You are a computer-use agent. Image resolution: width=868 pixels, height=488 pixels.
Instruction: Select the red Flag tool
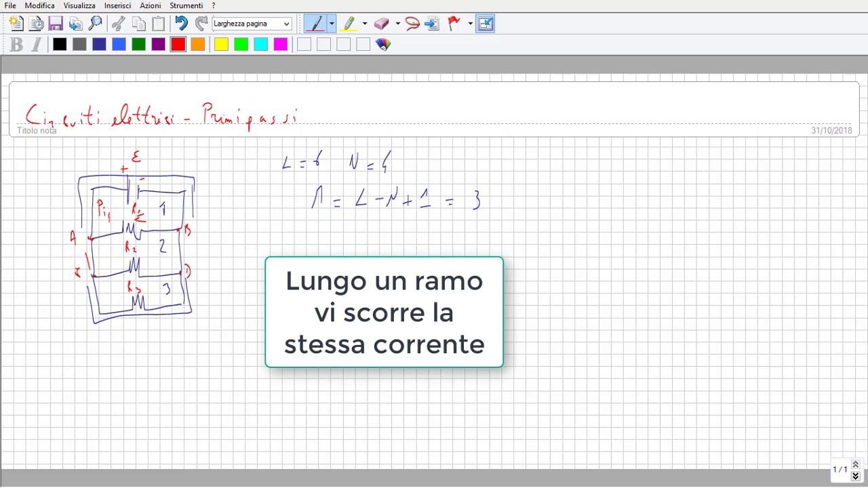click(x=454, y=24)
